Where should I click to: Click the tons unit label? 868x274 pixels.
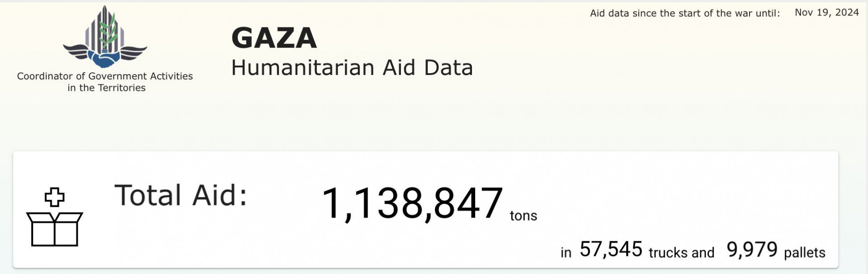click(x=524, y=216)
